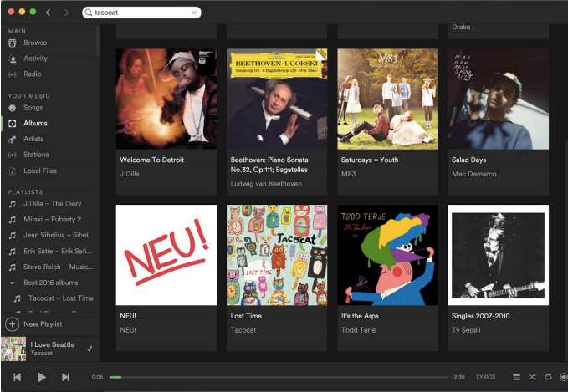Toggle the saved checkmark for I Love Seattle

point(90,349)
